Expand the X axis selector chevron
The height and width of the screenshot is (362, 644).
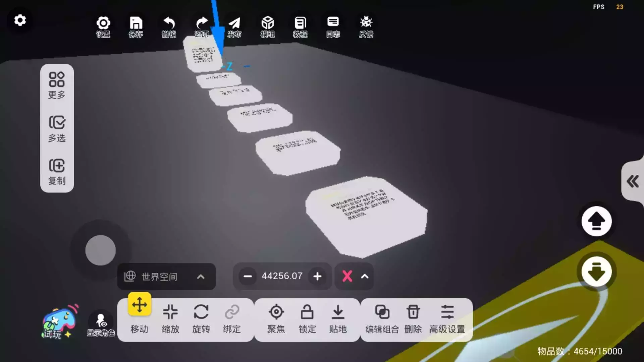click(x=365, y=277)
